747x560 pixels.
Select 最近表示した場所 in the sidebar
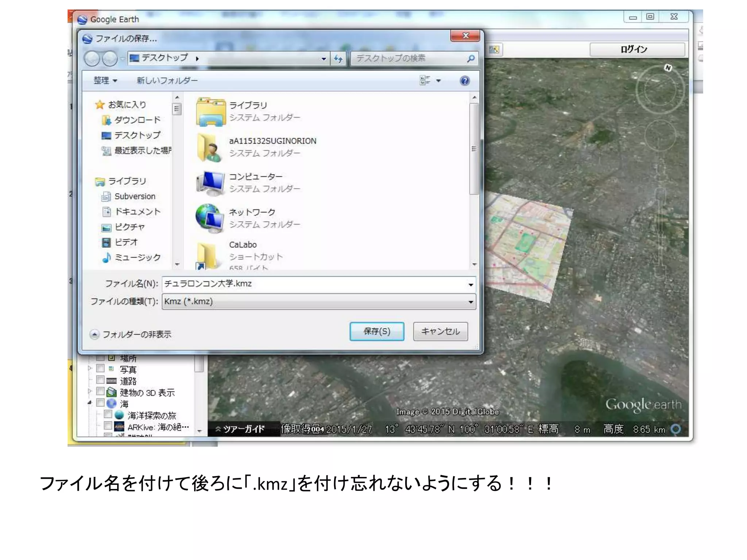137,151
